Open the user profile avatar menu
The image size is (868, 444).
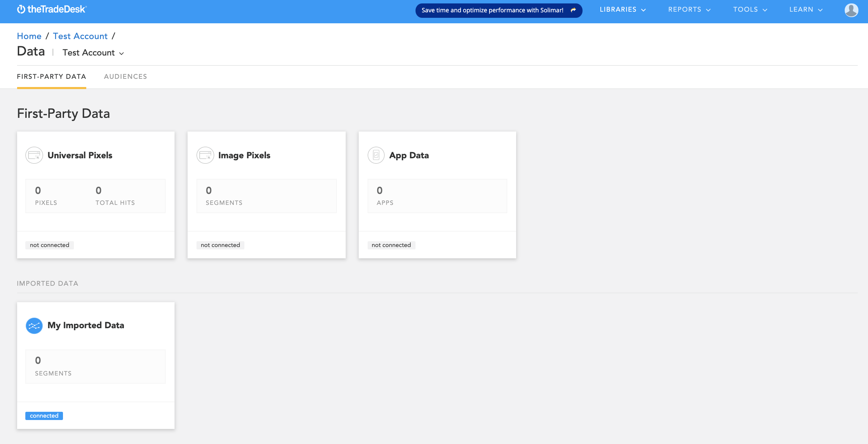coord(851,10)
